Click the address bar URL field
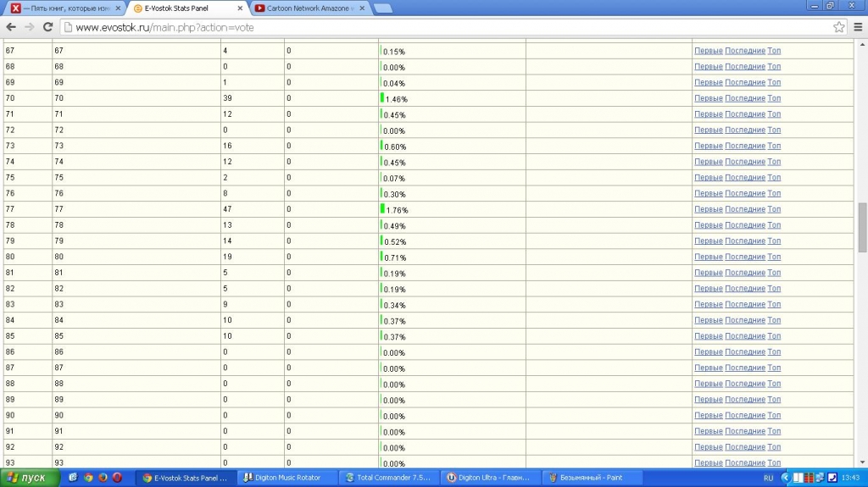868x487 pixels. click(x=441, y=27)
